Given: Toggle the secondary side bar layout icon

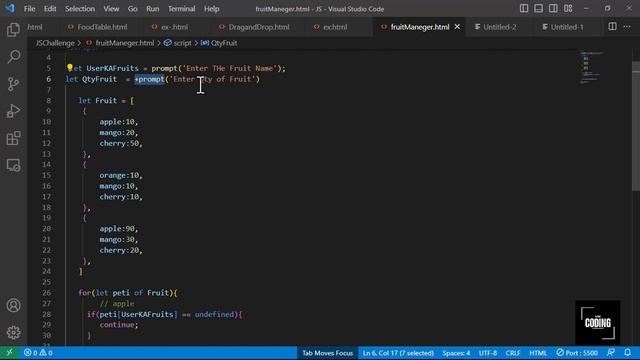Looking at the screenshot, I should pos(553,9).
